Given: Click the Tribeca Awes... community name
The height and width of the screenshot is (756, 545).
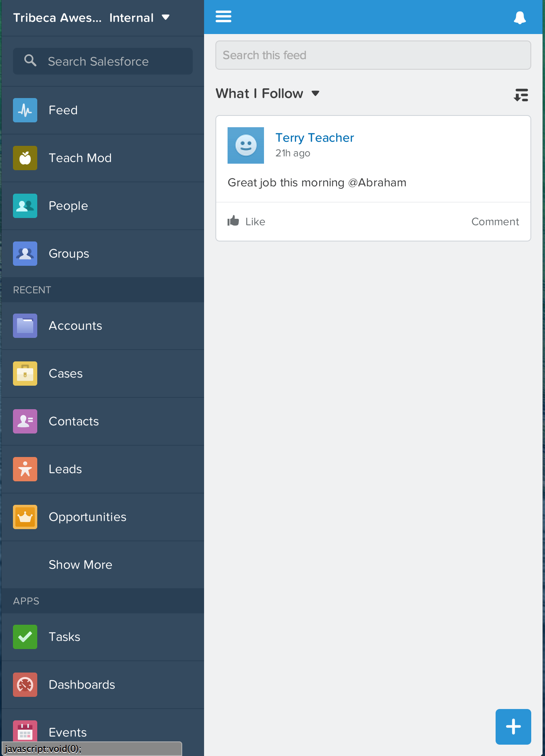Looking at the screenshot, I should click(x=57, y=18).
